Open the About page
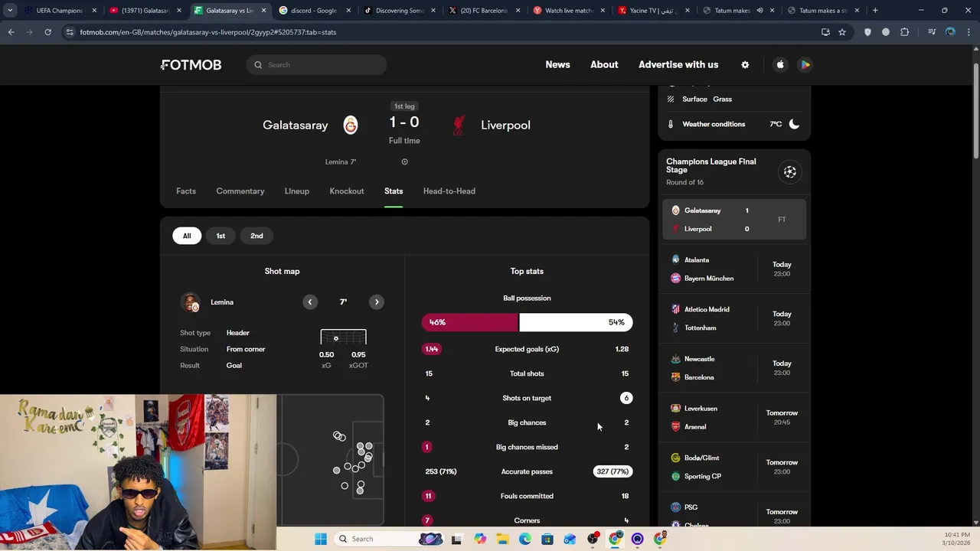 tap(604, 65)
